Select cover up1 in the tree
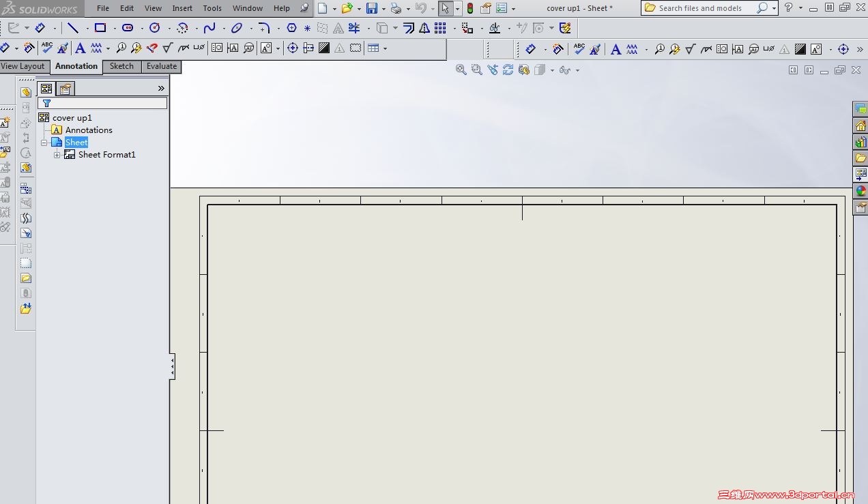This screenshot has height=504, width=868. click(72, 118)
